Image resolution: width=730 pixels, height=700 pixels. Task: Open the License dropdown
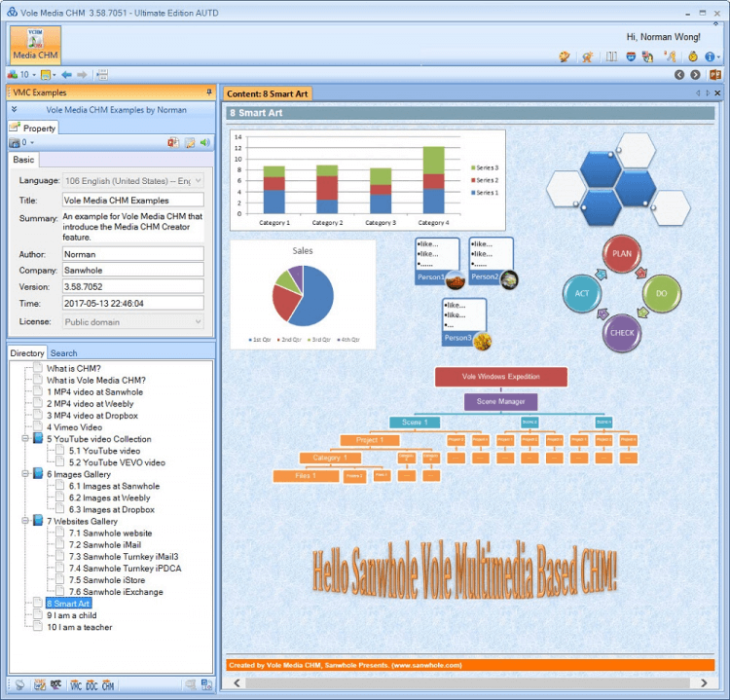pos(133,322)
